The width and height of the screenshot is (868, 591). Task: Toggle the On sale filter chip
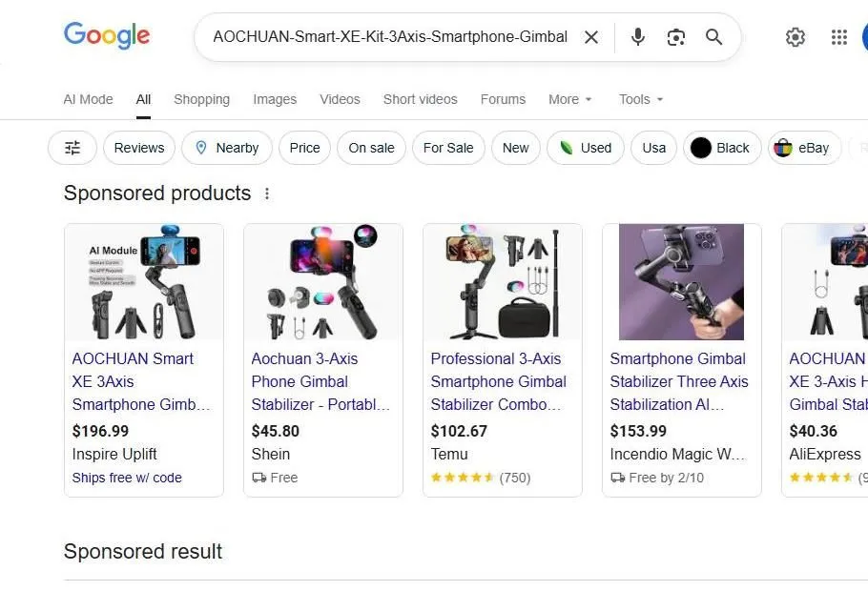coord(371,148)
